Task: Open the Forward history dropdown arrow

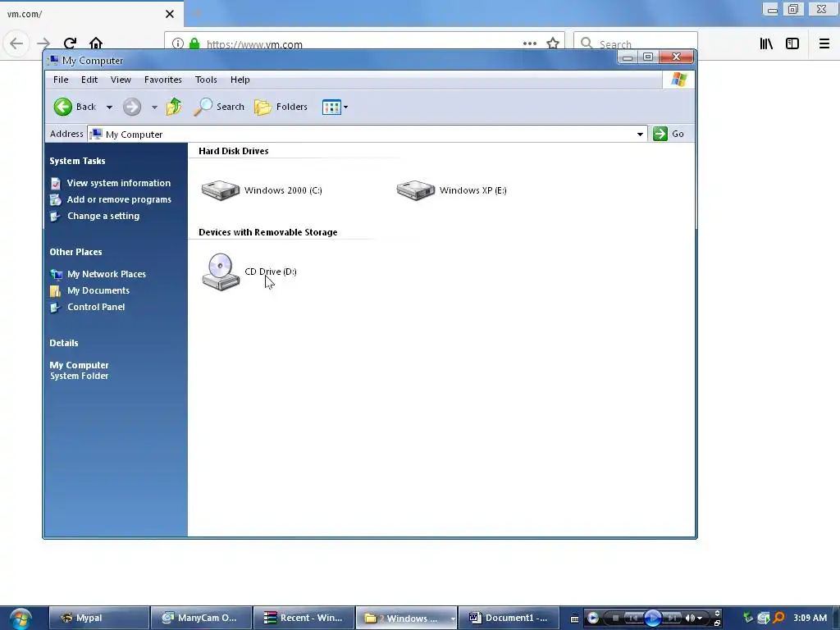Action: (154, 107)
